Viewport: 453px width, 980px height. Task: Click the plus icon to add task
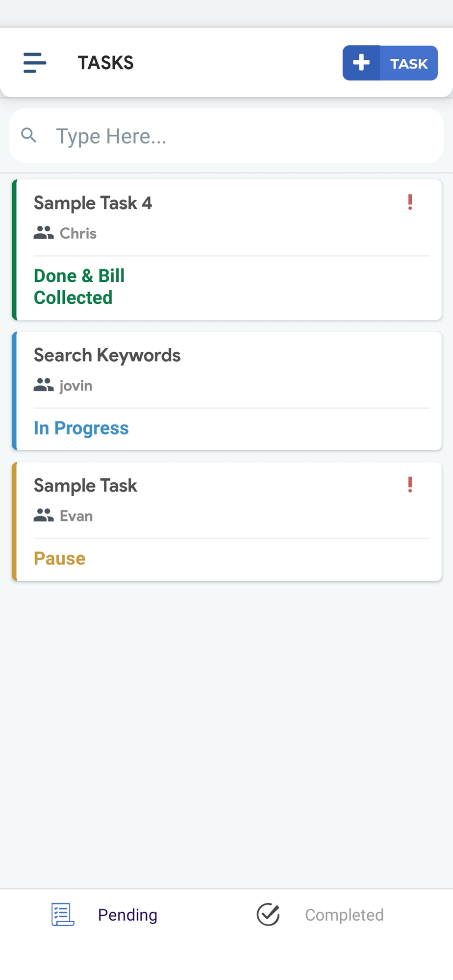(361, 63)
